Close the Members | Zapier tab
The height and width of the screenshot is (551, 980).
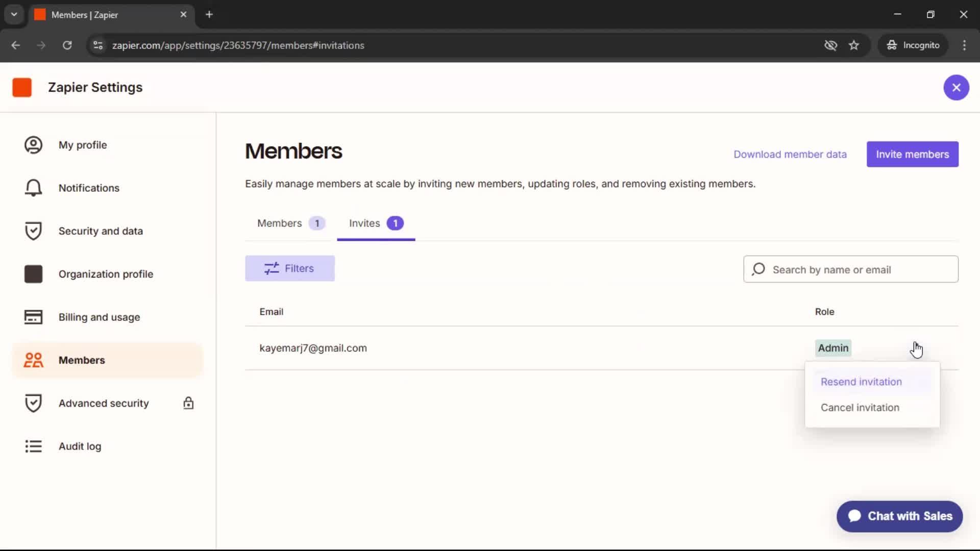(183, 15)
